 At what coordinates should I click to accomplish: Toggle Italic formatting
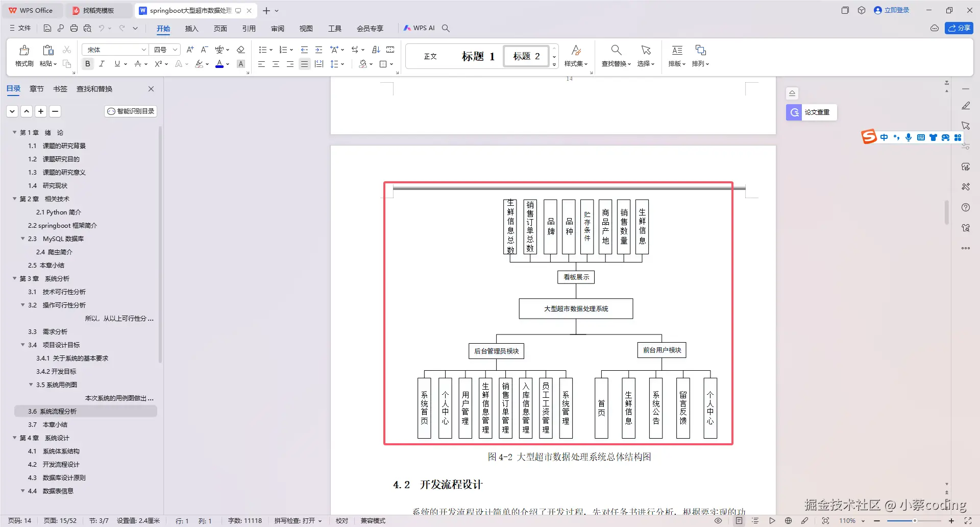tap(102, 64)
